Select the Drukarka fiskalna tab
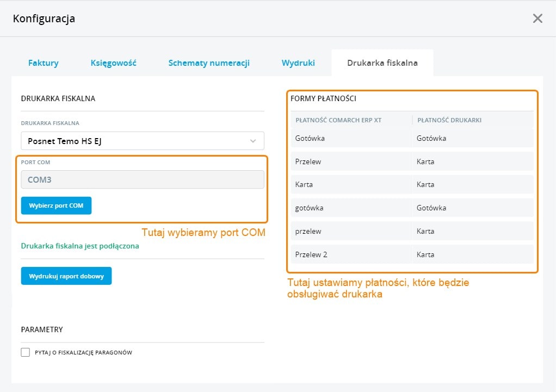This screenshot has height=392, width=556. [382, 63]
